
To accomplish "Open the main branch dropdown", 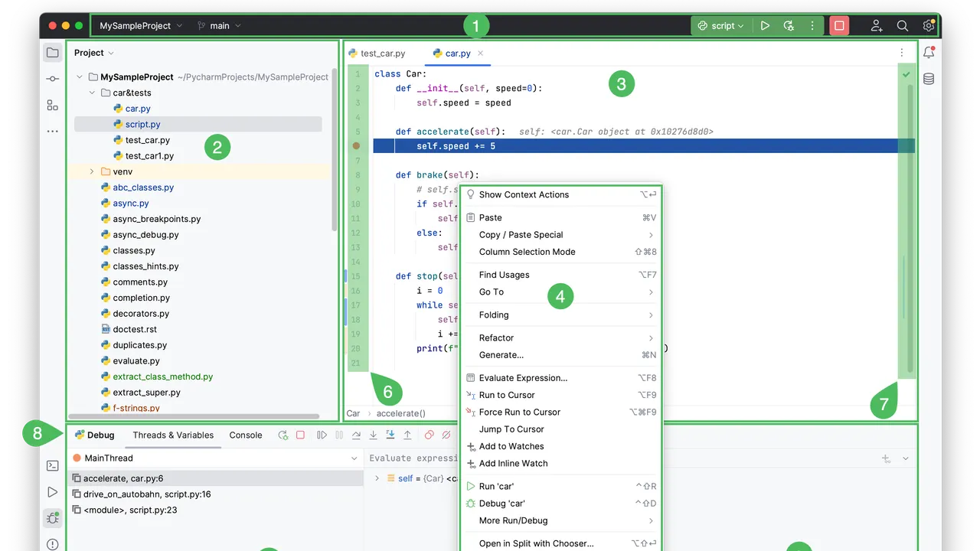I will (219, 25).
